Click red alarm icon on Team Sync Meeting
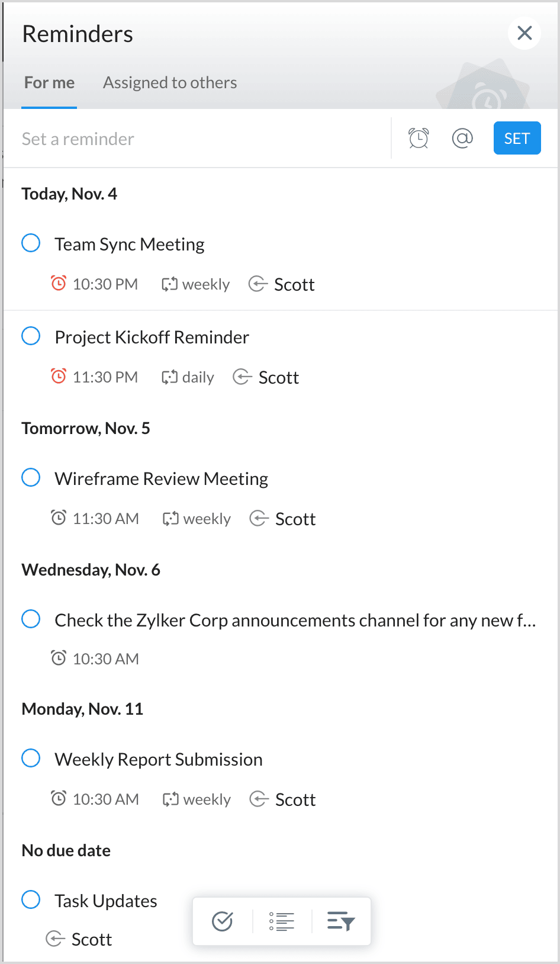560x964 pixels. 59,284
